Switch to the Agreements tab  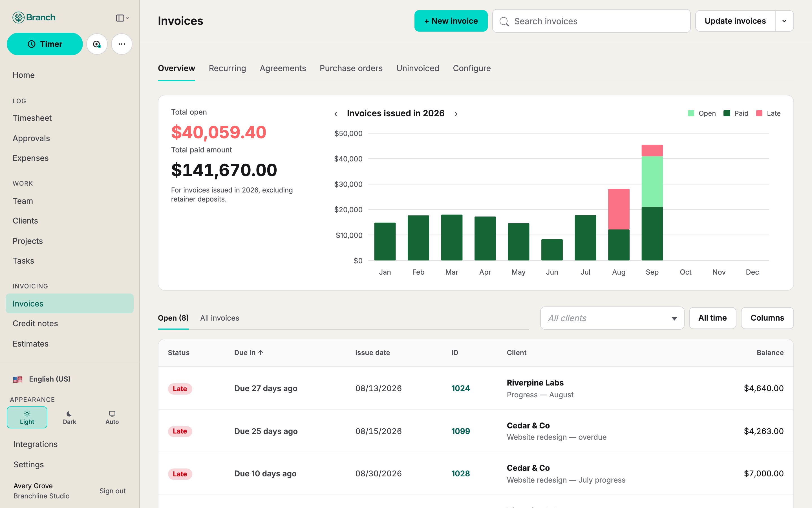(283, 68)
